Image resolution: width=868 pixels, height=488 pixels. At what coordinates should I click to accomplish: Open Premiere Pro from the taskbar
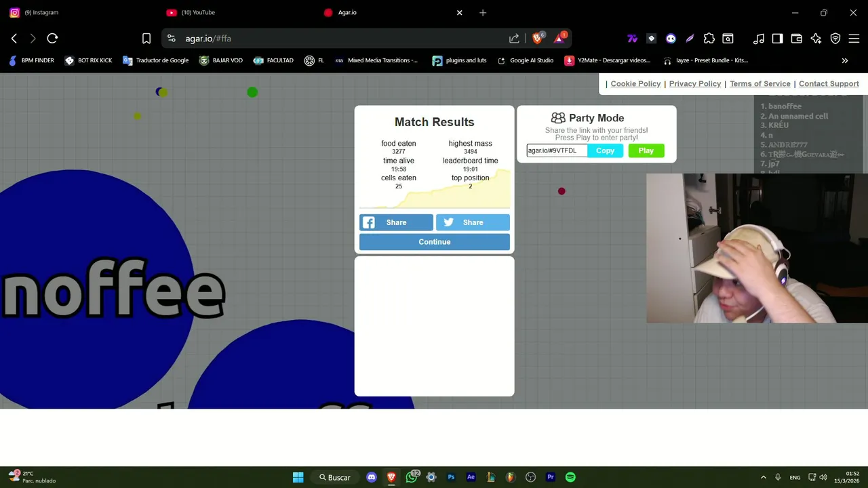tap(551, 477)
